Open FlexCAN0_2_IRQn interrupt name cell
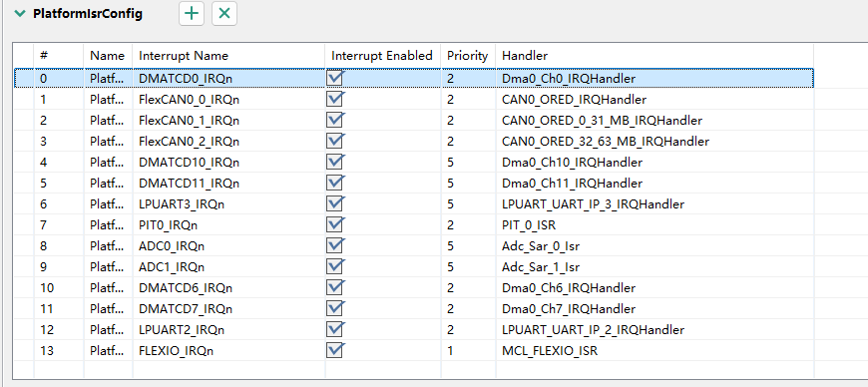 pyautogui.click(x=228, y=142)
